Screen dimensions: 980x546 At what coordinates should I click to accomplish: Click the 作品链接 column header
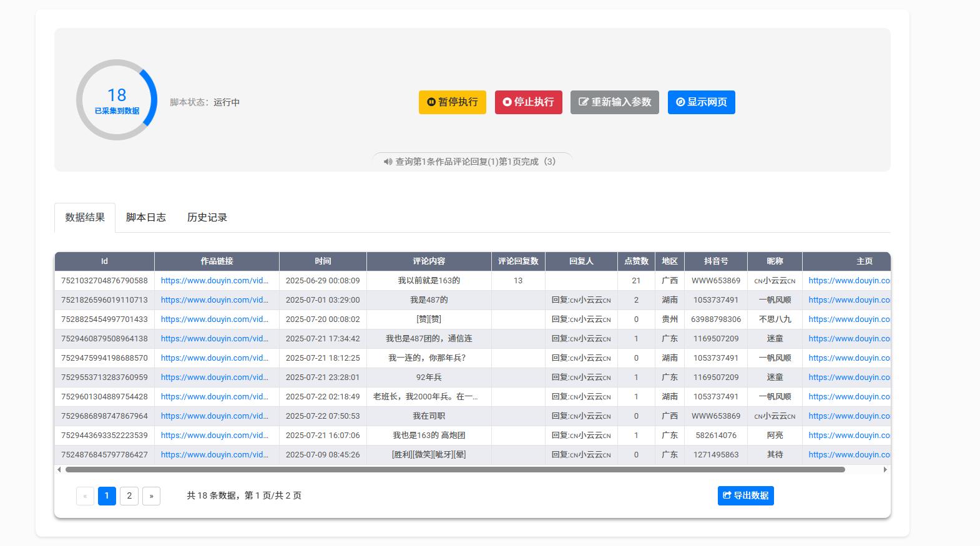click(217, 261)
